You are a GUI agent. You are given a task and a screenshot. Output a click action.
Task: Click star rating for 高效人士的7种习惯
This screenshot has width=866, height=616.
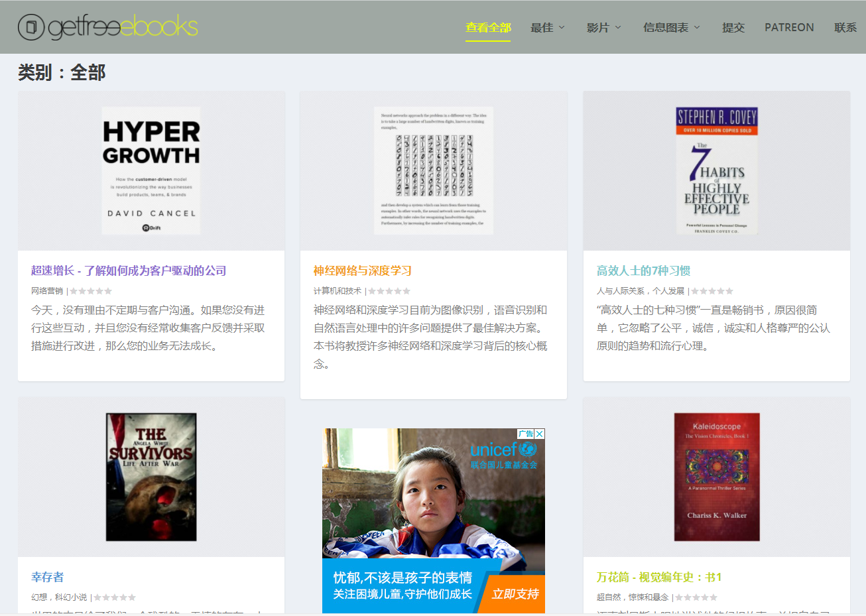712,291
